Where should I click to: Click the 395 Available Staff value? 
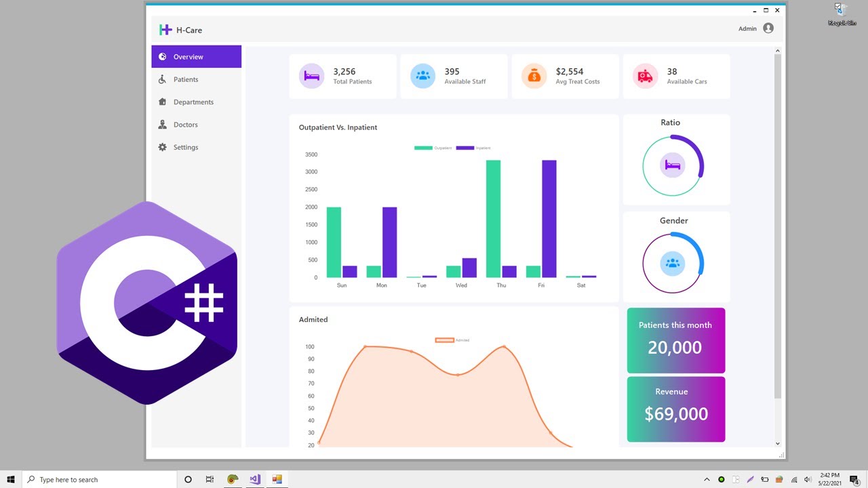coord(452,71)
